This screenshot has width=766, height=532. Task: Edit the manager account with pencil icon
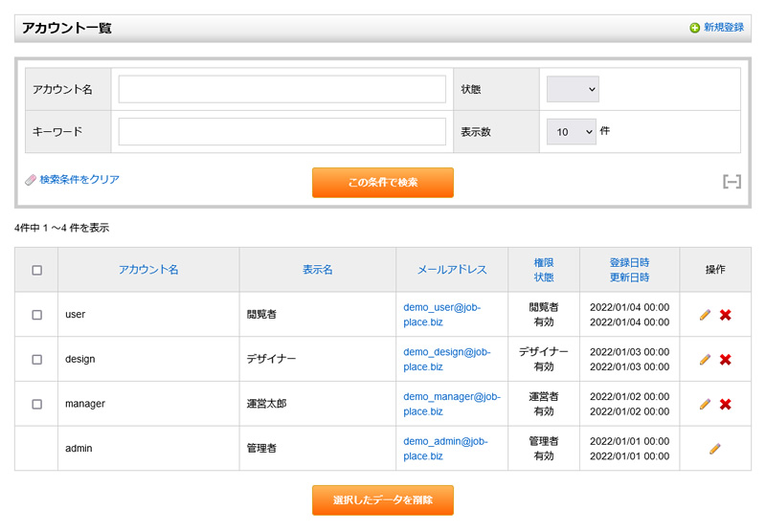(705, 404)
